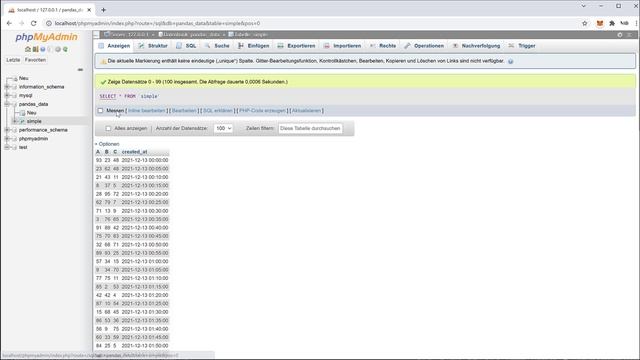Viewport: 640px width, 360px height.
Task: Expand the Optionen section
Action: [107, 144]
